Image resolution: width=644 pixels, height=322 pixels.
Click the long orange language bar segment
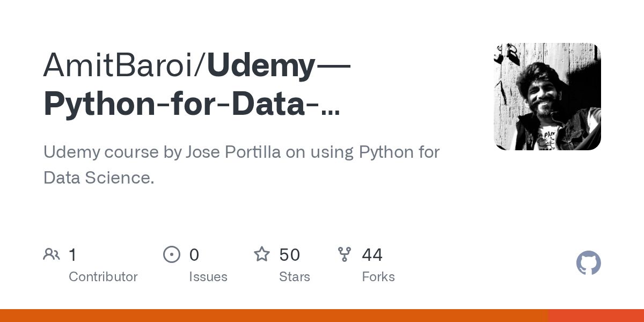point(274,316)
